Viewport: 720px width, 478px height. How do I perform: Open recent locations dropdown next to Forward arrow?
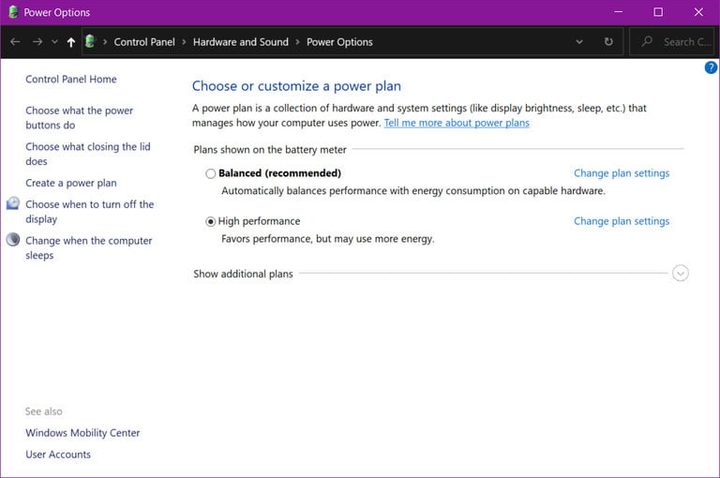click(x=55, y=42)
